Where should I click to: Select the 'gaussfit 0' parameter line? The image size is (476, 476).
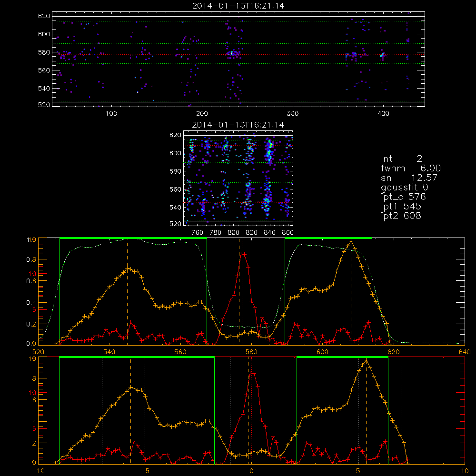tap(405, 187)
